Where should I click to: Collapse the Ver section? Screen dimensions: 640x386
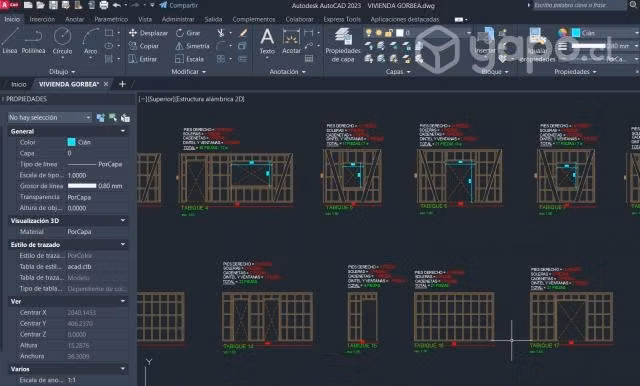123,301
